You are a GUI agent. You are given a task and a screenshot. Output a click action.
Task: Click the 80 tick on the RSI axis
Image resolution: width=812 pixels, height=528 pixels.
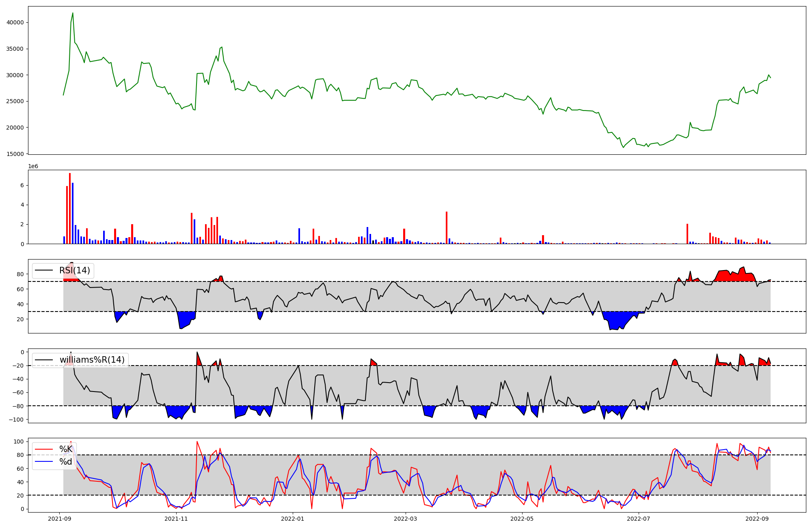(x=20, y=274)
